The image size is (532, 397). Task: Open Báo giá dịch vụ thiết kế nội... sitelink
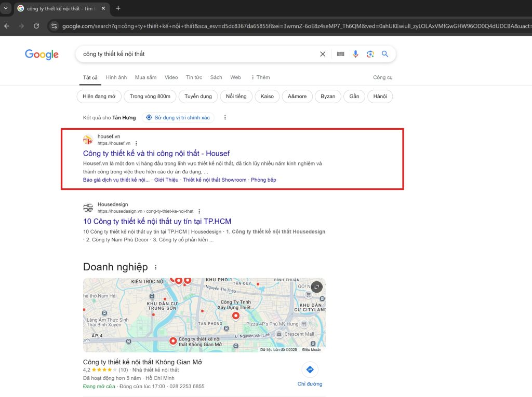tap(116, 180)
